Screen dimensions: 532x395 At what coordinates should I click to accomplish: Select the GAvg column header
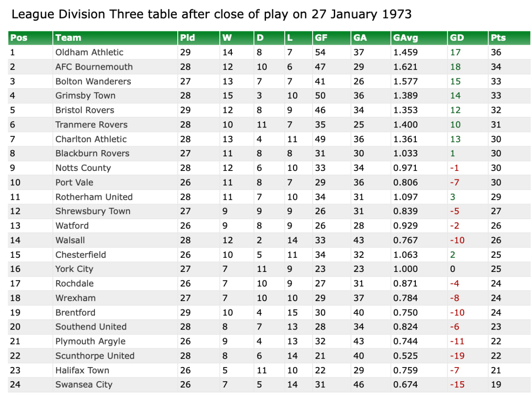pyautogui.click(x=405, y=38)
